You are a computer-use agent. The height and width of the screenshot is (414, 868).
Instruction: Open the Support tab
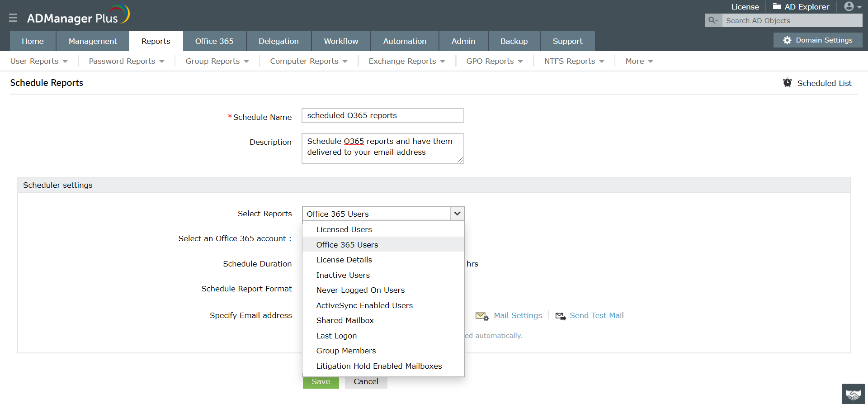(567, 41)
